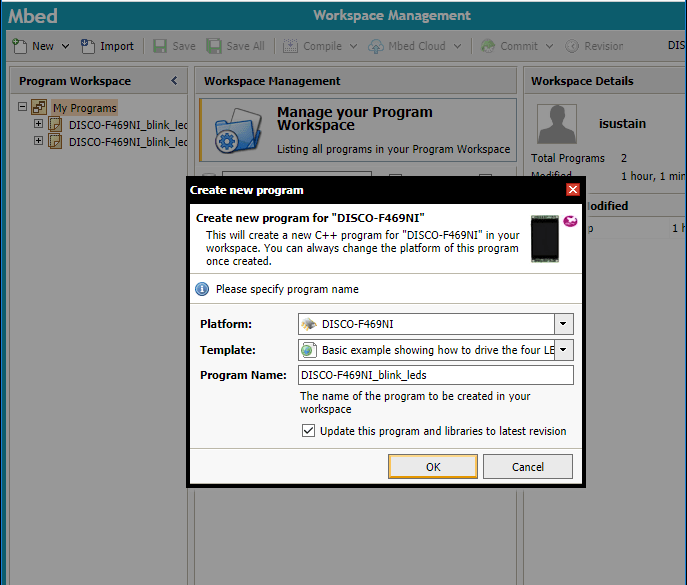Click the Workspace Details panel header
The width and height of the screenshot is (687, 585).
pyautogui.click(x=606, y=81)
